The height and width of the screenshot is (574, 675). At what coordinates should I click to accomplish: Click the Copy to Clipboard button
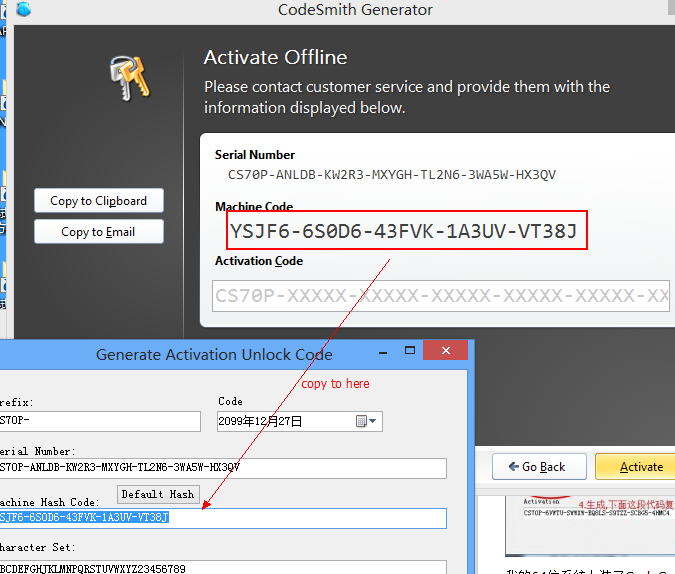(99, 201)
